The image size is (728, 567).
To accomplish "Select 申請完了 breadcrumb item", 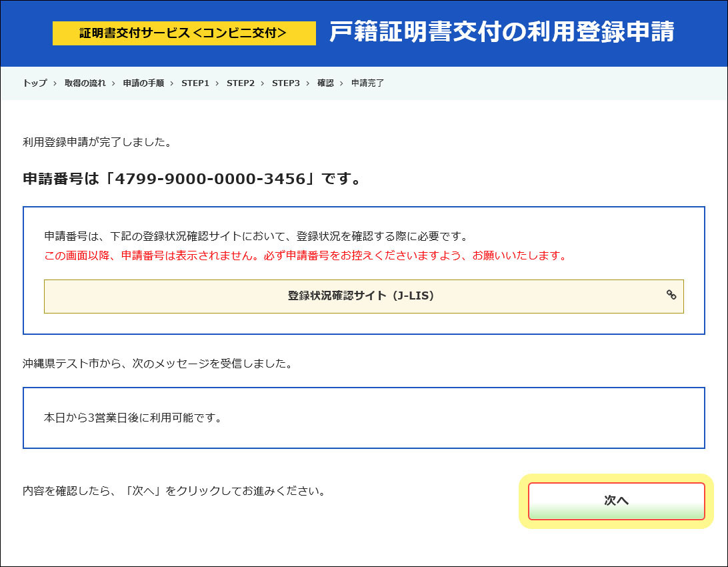I will click(367, 83).
